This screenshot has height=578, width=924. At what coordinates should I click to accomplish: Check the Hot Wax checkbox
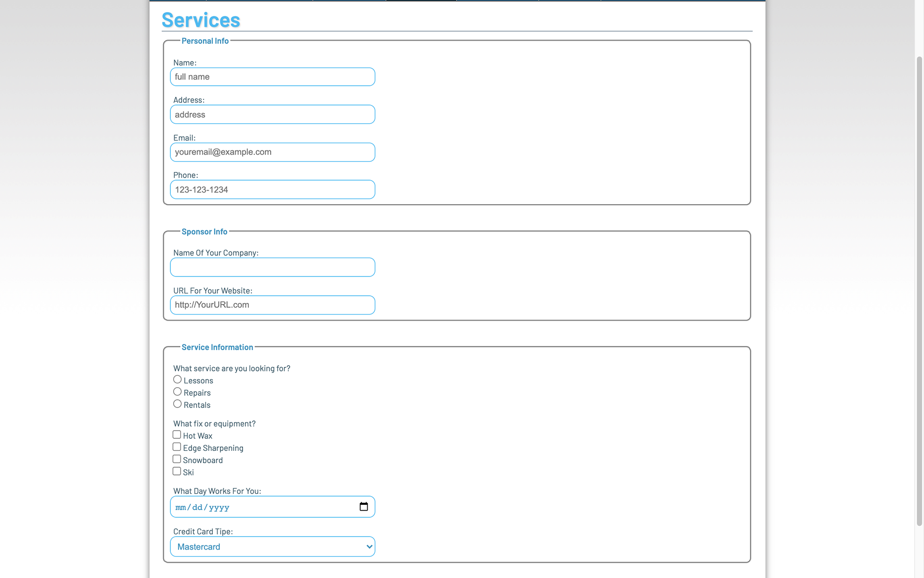coord(177,435)
